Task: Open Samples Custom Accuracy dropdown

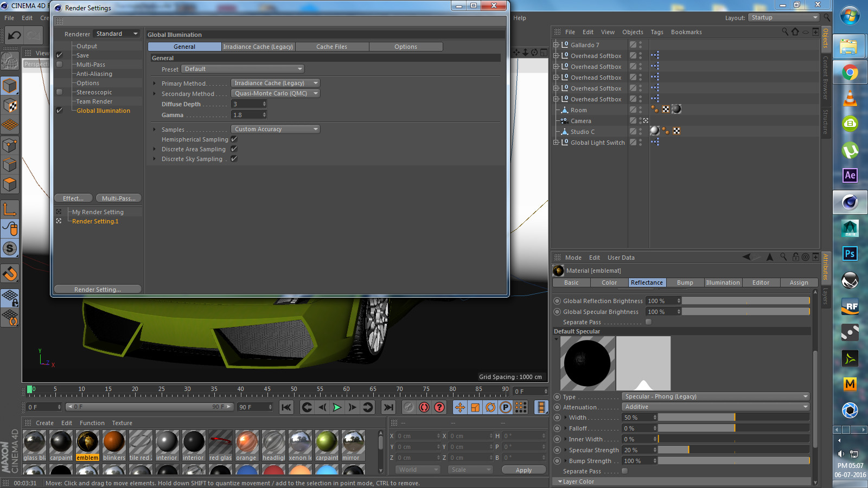Action: tap(276, 129)
